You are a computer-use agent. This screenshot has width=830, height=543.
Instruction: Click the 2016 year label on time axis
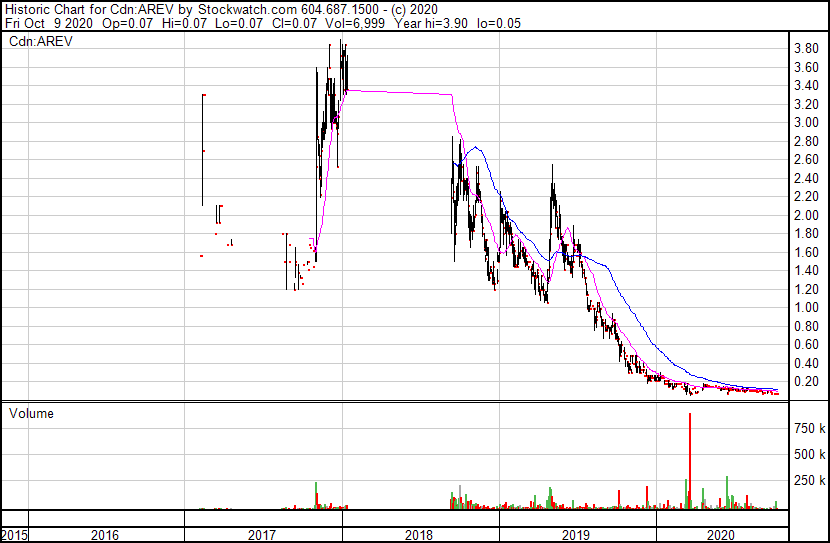[105, 535]
